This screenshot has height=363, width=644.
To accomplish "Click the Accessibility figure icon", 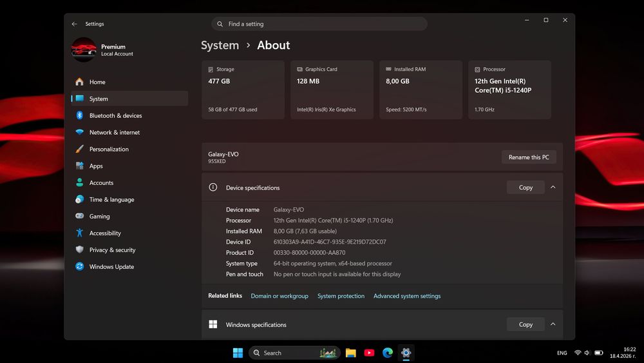I will pos(80,233).
